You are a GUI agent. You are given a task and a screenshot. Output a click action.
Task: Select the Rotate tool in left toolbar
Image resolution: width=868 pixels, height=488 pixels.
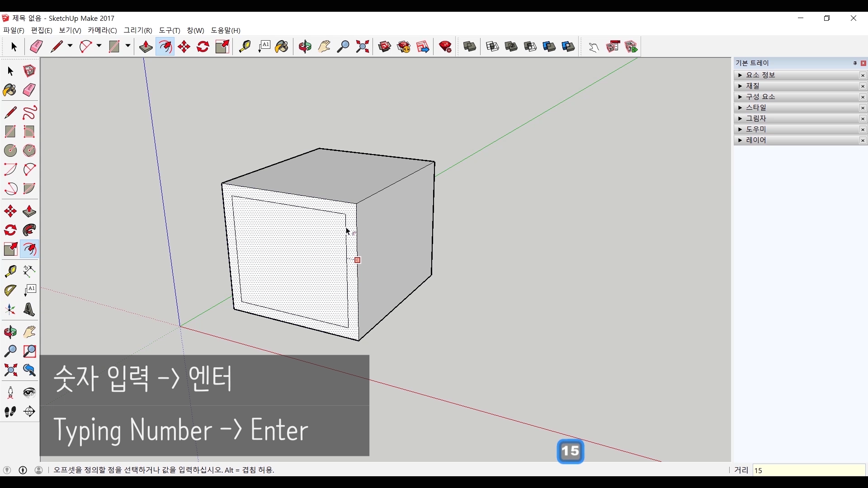coord(10,230)
